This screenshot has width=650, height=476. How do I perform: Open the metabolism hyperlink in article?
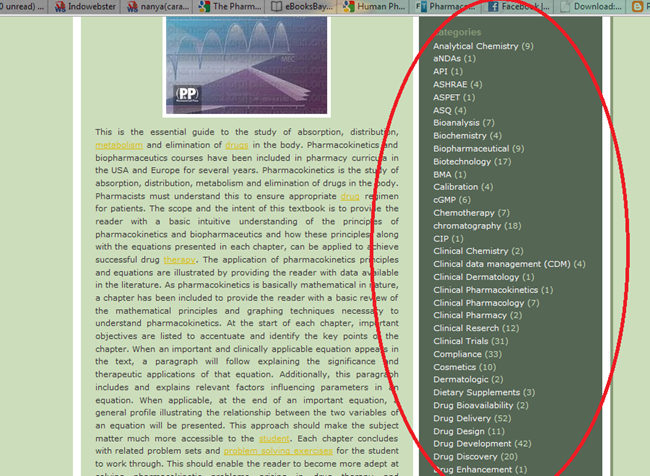pyautogui.click(x=119, y=145)
